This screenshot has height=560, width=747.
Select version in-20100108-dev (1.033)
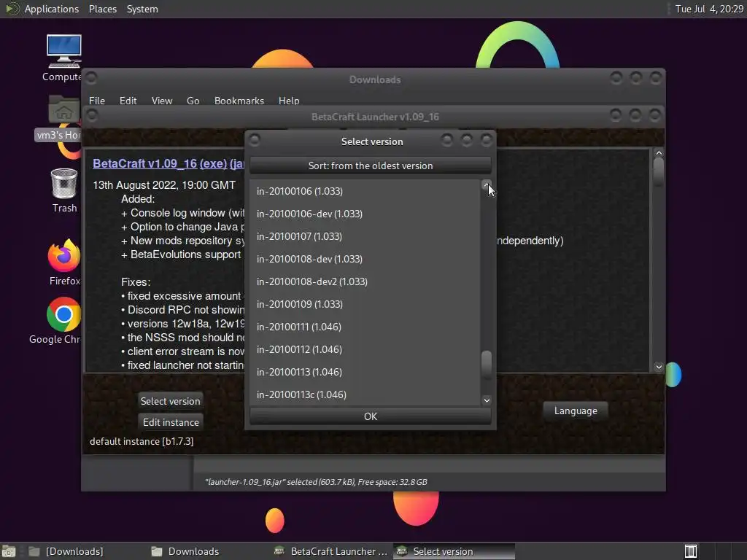[365, 259]
